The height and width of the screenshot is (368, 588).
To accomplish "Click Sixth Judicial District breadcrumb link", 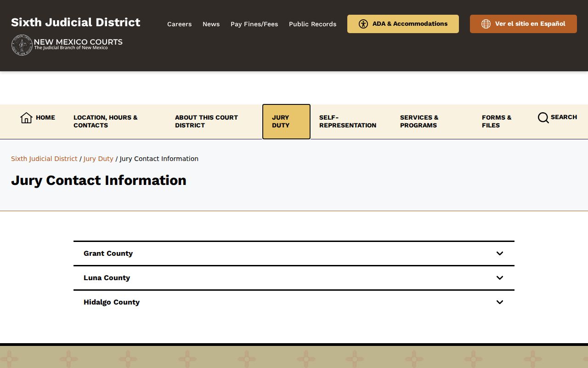I will (x=44, y=159).
